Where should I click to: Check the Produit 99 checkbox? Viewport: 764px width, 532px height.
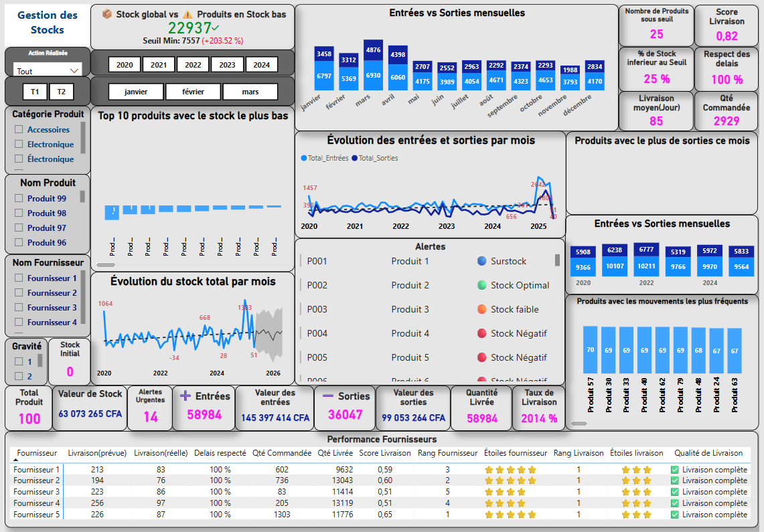(x=19, y=198)
